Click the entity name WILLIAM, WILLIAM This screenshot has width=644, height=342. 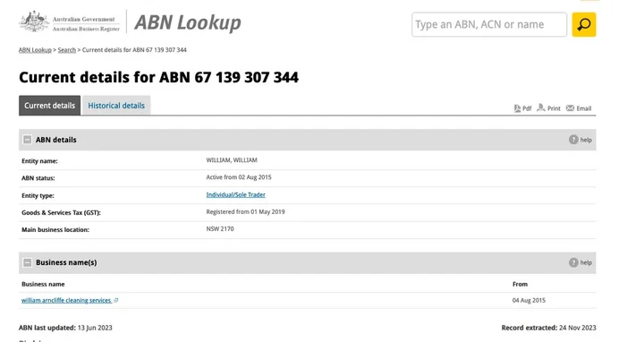tap(232, 160)
